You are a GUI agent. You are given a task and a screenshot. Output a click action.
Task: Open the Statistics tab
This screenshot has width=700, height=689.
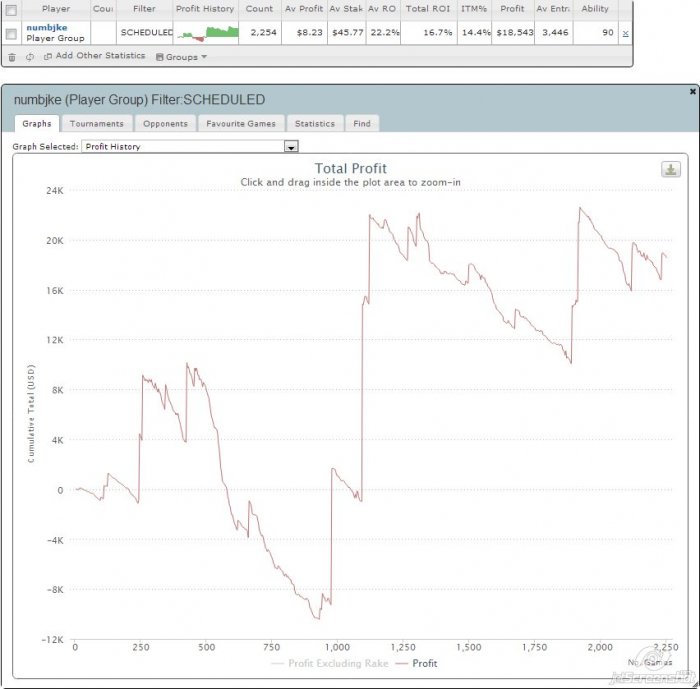315,123
